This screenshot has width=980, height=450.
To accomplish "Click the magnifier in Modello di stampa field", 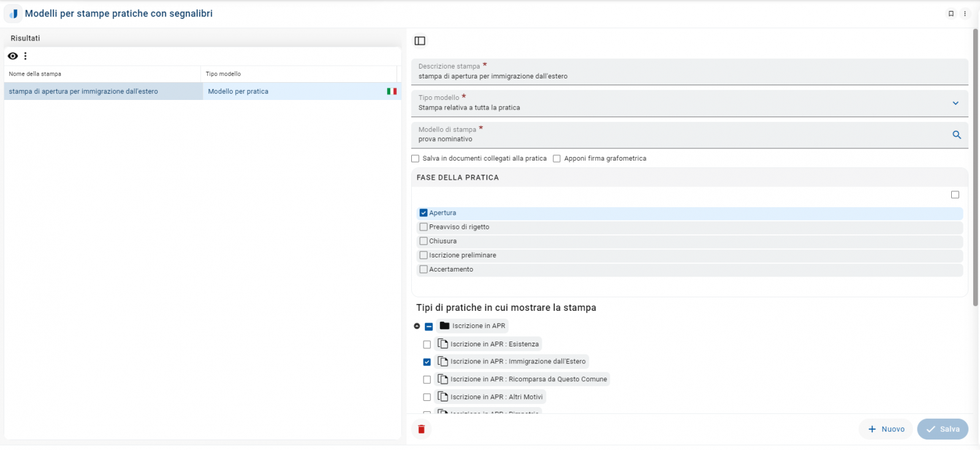I will [x=956, y=135].
